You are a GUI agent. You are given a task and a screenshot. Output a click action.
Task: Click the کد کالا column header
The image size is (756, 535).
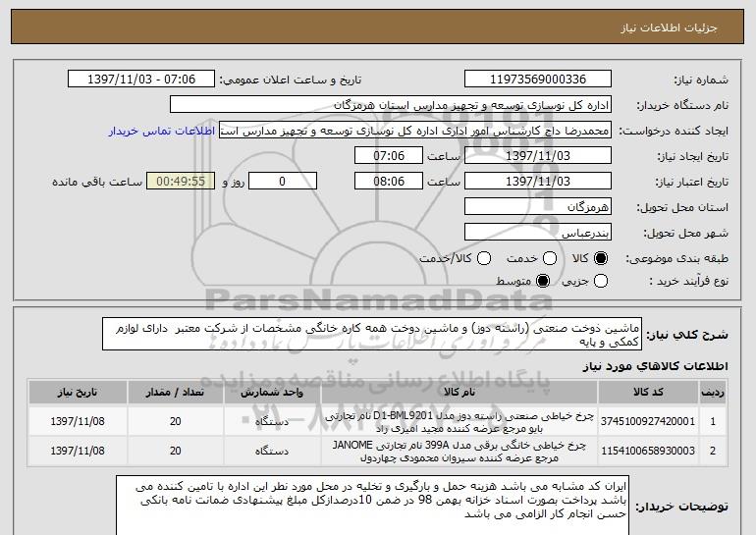(x=648, y=393)
